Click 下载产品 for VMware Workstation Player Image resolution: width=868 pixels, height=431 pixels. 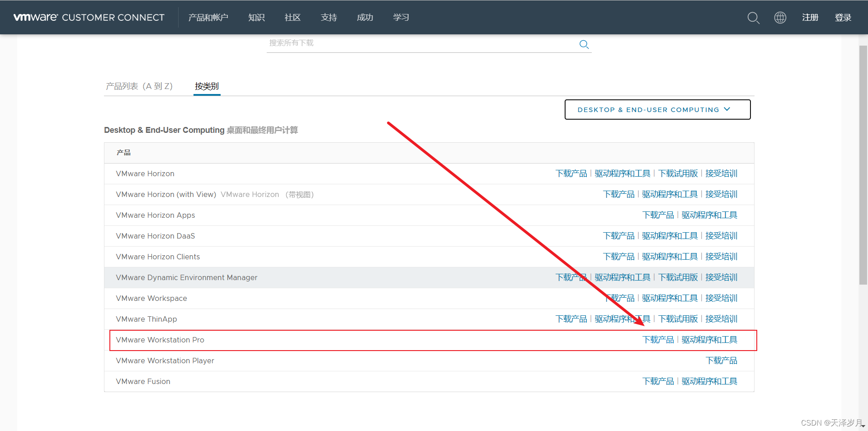722,361
